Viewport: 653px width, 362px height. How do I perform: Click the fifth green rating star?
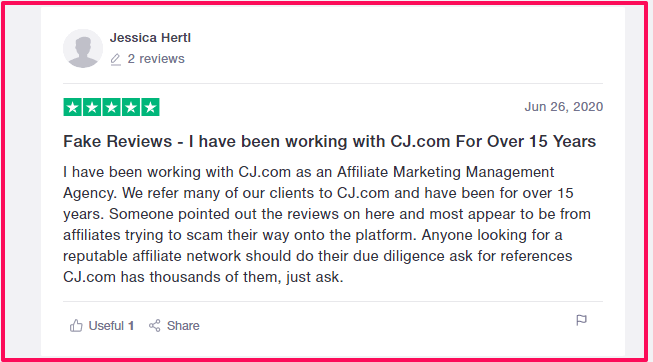[x=150, y=107]
